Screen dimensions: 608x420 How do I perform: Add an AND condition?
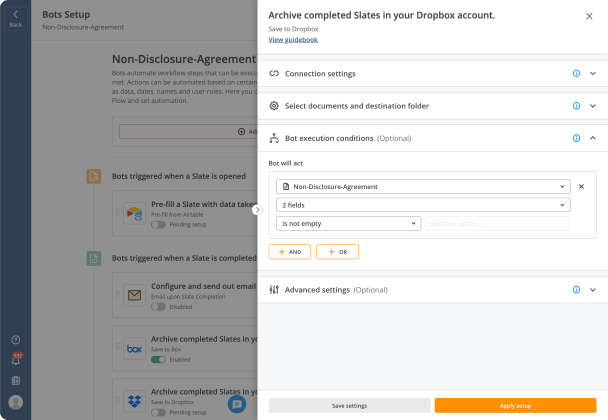(290, 252)
